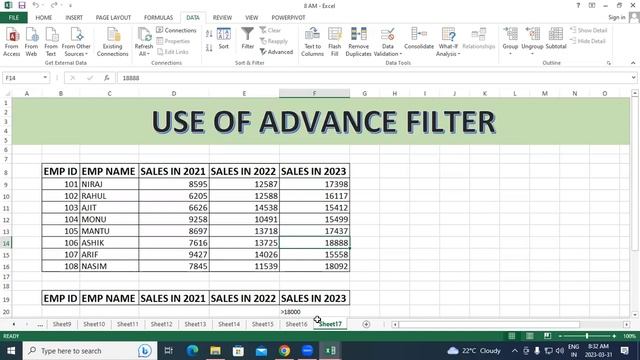
Task: Click the Flash Fill icon
Action: coord(335,42)
